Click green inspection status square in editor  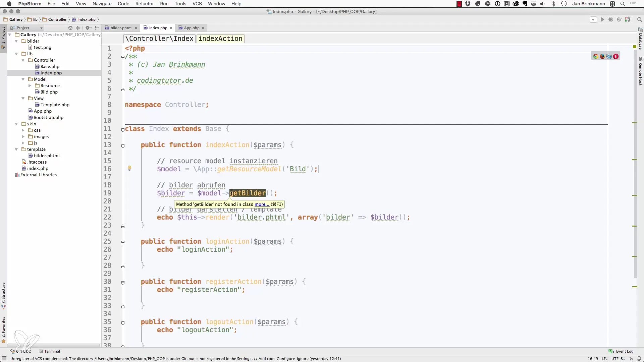pyautogui.click(x=635, y=47)
